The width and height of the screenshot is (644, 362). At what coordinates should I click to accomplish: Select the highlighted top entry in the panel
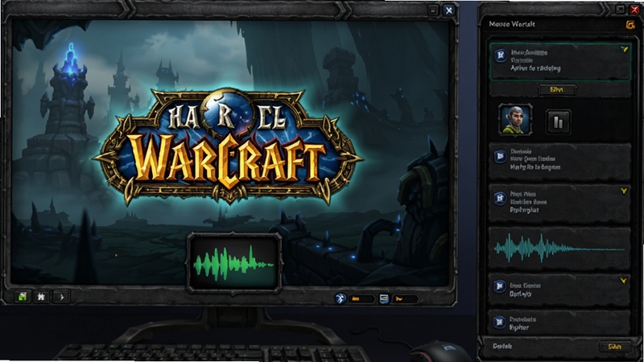pos(560,61)
